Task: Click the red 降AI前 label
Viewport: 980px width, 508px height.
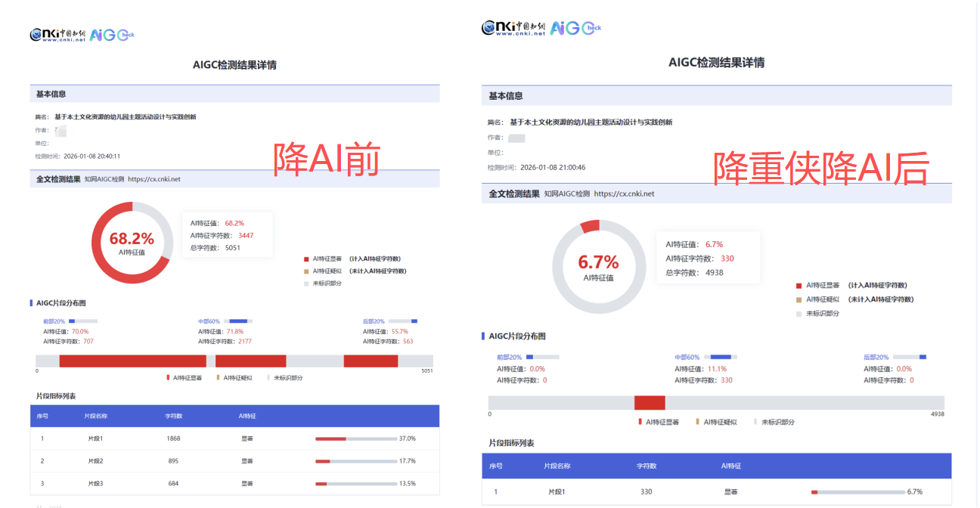Action: tap(326, 158)
